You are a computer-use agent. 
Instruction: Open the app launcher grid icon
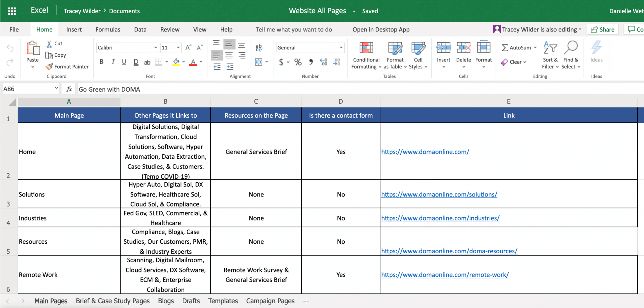click(x=12, y=11)
